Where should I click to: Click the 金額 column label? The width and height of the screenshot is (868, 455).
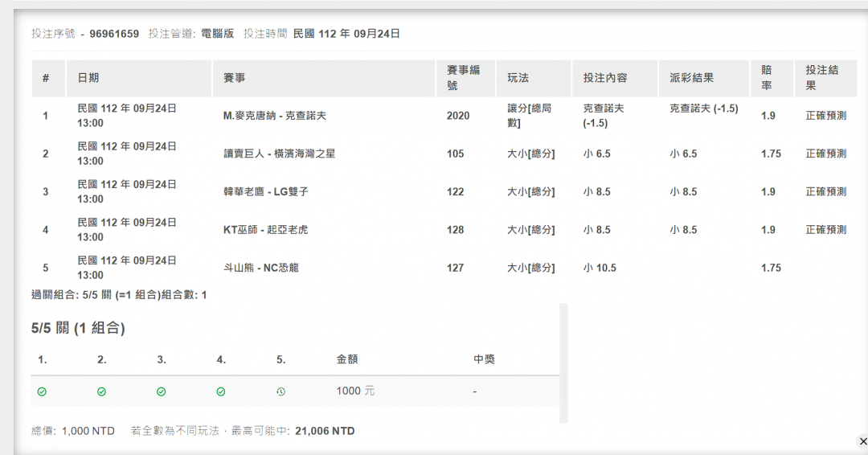[x=347, y=359]
